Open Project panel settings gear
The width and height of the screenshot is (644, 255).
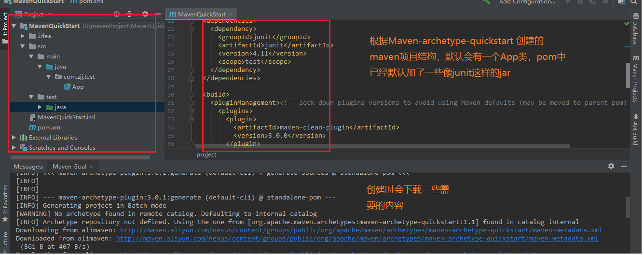[145, 14]
